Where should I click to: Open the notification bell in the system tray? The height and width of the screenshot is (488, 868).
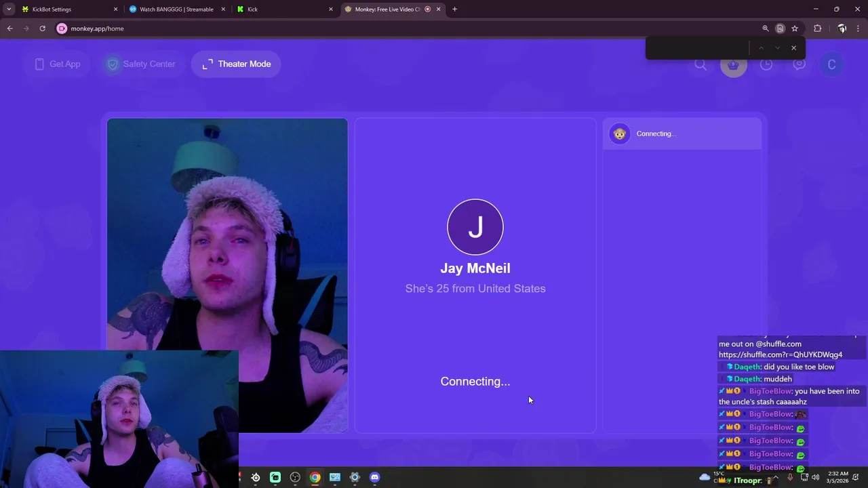pos(856,477)
